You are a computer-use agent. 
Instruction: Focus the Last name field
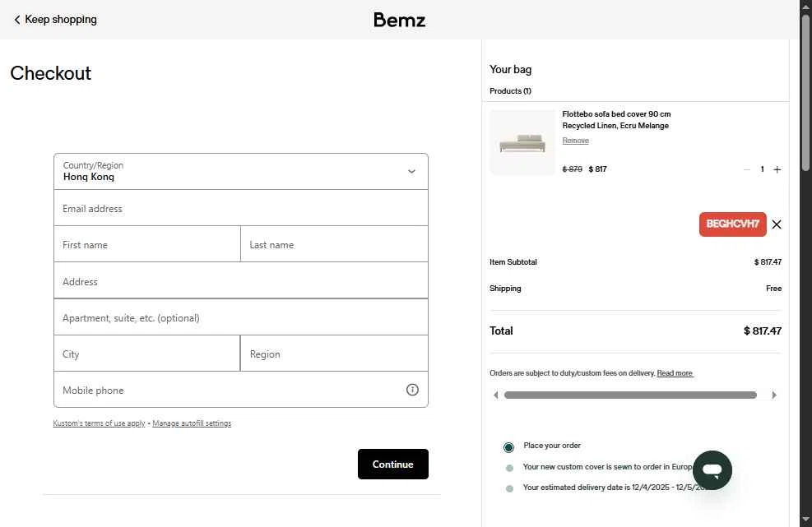(x=335, y=244)
